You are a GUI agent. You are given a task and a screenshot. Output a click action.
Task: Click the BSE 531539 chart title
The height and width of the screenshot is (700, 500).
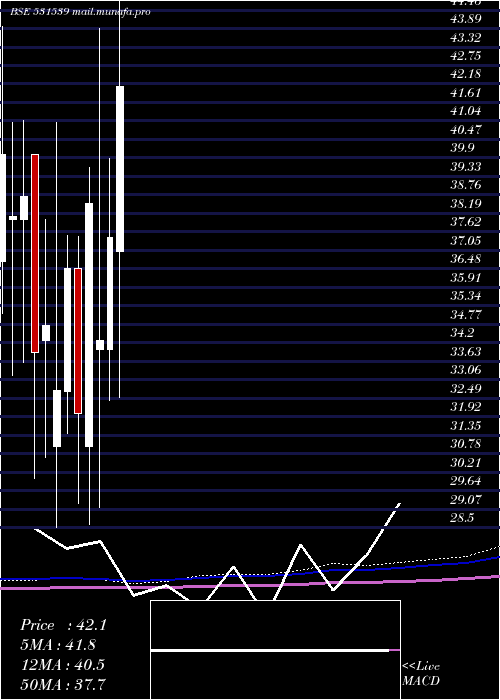coord(80,12)
